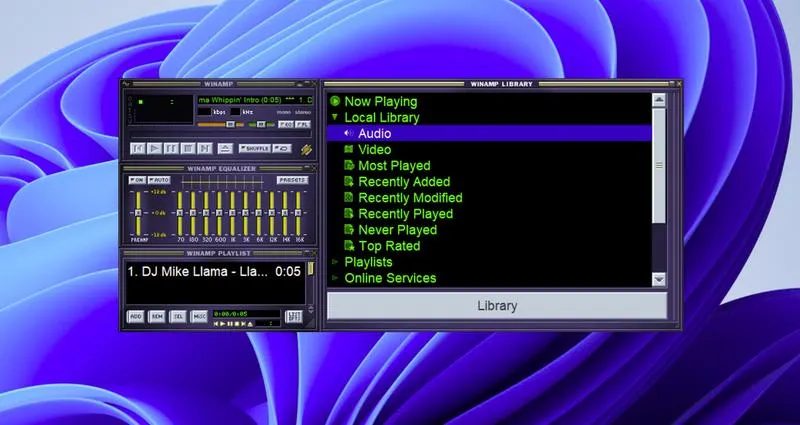Image resolution: width=800 pixels, height=425 pixels.
Task: Stop playback with the Stop button
Action: 189,148
